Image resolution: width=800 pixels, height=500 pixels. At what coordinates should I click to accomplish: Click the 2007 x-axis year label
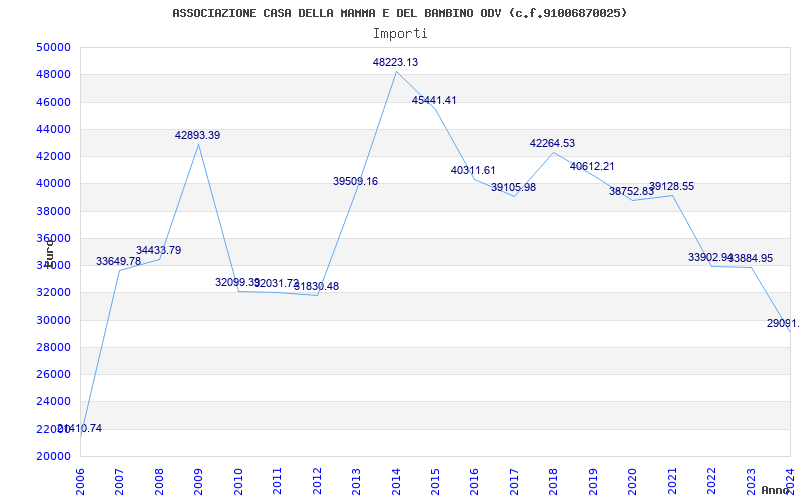(119, 482)
